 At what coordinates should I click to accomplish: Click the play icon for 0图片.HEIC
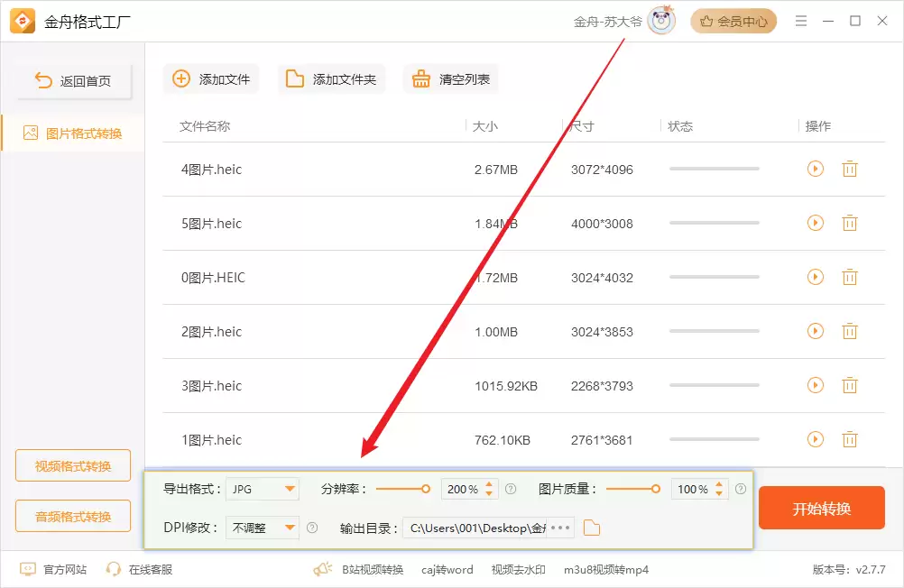(x=816, y=277)
